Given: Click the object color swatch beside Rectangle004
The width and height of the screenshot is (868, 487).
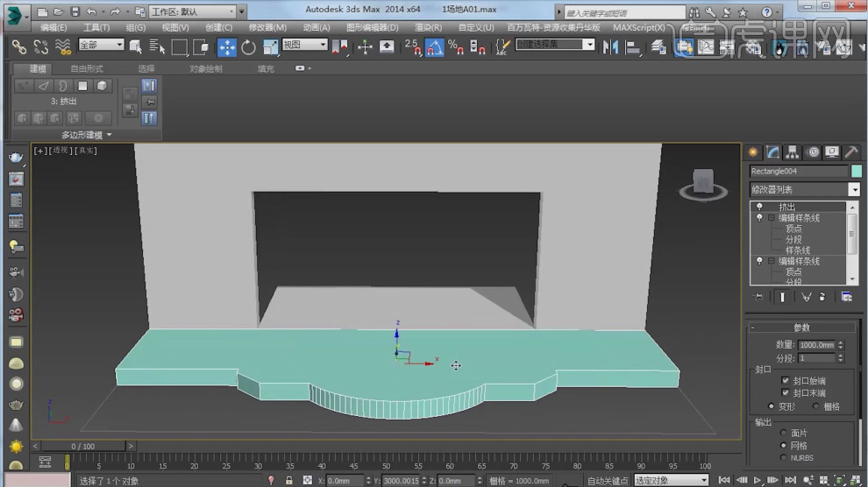Looking at the screenshot, I should click(857, 172).
